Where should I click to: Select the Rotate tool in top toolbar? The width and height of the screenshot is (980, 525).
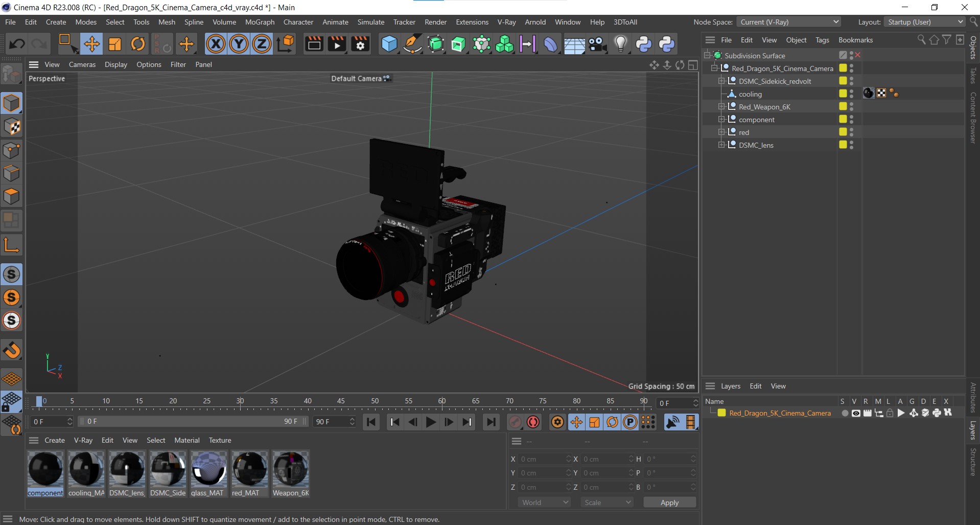point(138,44)
